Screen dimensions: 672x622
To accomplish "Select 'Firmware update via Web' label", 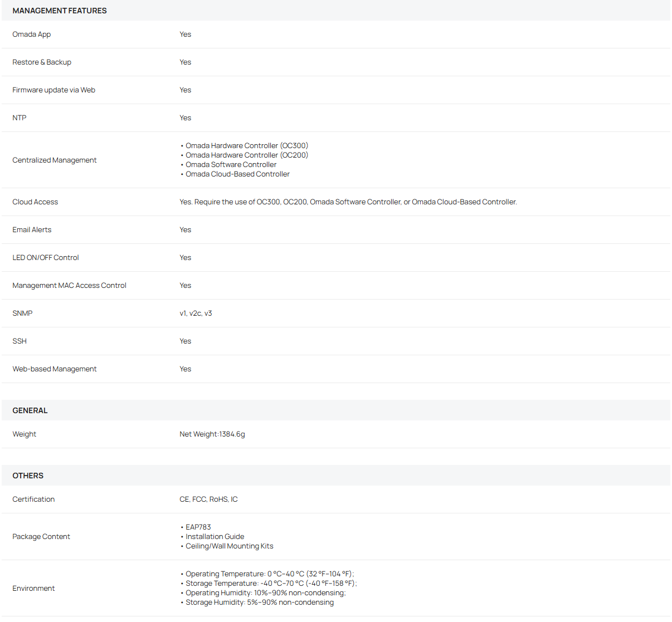I will [x=54, y=90].
